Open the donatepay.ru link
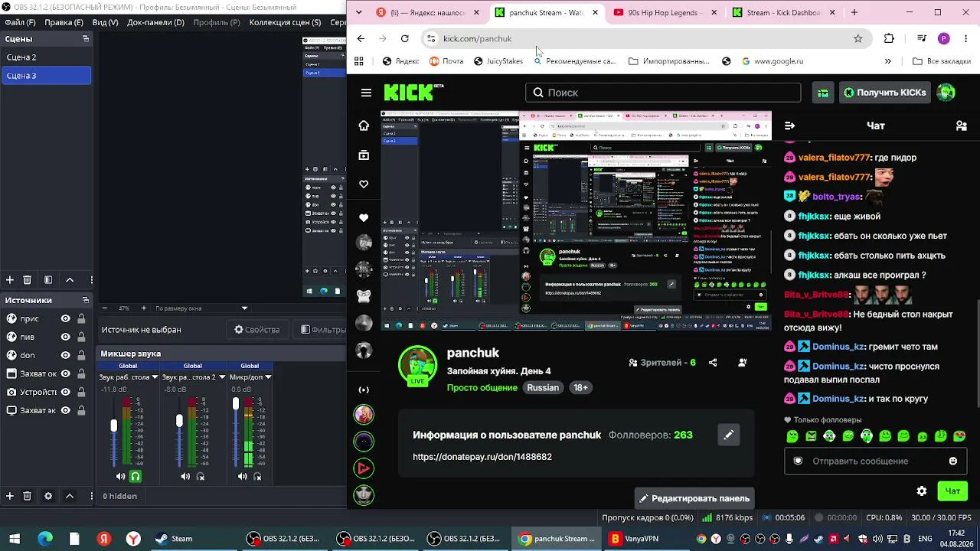The width and height of the screenshot is (980, 551). click(x=482, y=457)
